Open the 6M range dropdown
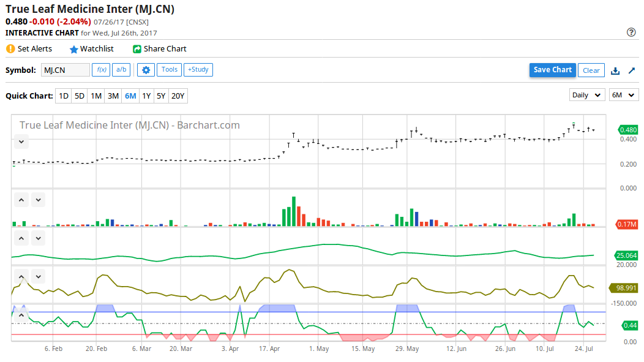The width and height of the screenshot is (644, 362). 623,94
